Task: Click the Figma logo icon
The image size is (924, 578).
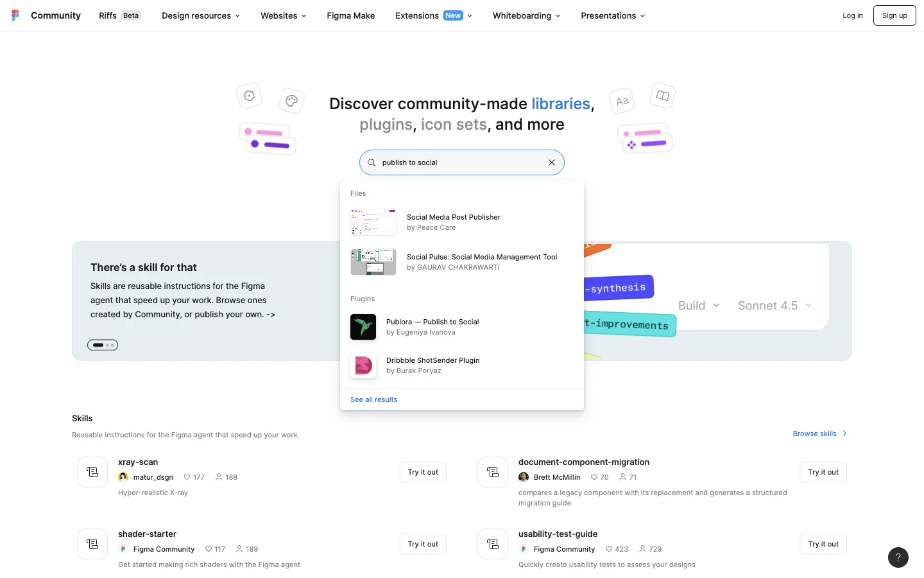Action: click(x=15, y=15)
